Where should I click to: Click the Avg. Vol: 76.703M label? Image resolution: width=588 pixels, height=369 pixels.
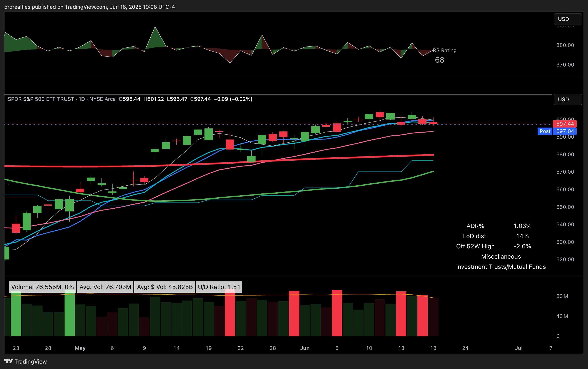pyautogui.click(x=105, y=287)
